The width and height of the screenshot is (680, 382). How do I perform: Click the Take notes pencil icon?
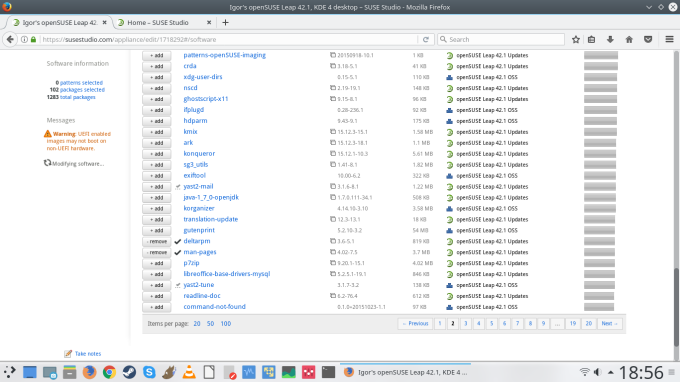(68, 354)
